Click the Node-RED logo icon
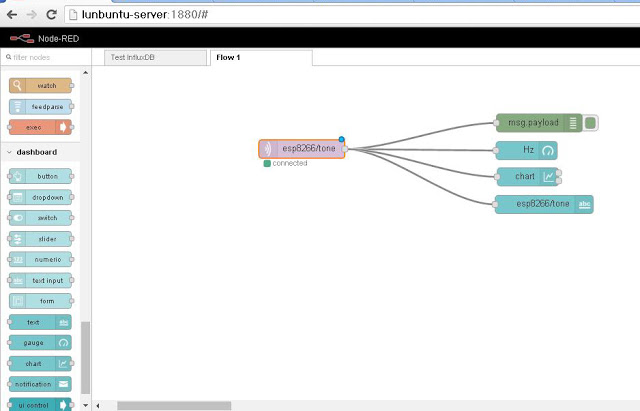The height and width of the screenshot is (411, 640). click(x=22, y=39)
